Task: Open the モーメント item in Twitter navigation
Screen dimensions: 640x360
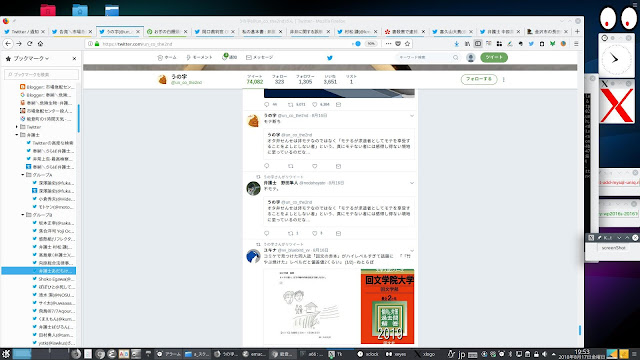Action: coord(199,58)
